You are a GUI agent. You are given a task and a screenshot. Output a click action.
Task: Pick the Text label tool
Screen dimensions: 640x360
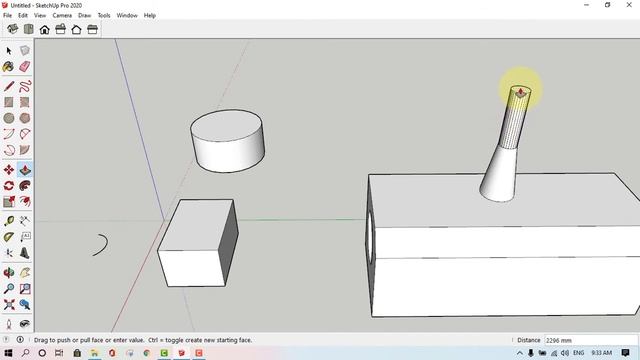click(25, 237)
